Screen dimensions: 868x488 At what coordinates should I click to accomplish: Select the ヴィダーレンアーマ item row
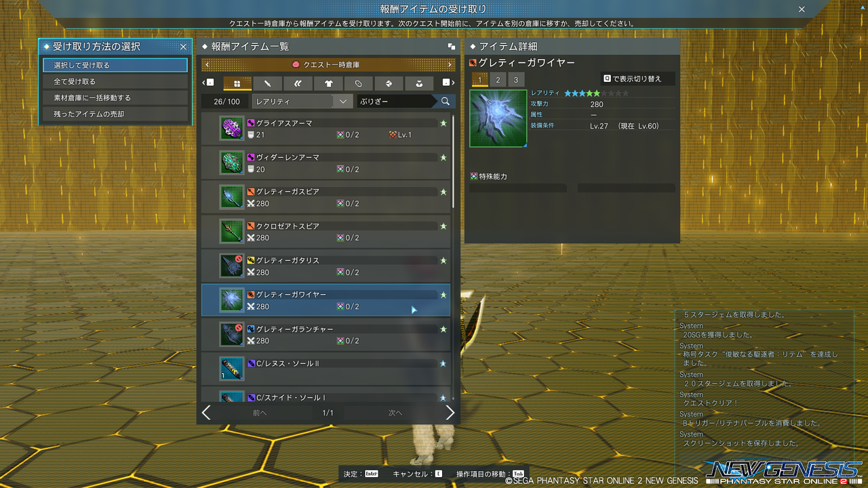tap(325, 163)
